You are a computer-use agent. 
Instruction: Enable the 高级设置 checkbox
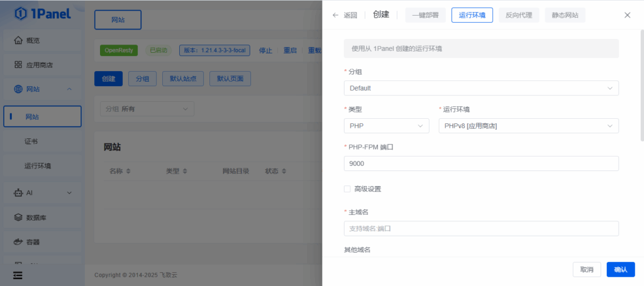pos(347,189)
